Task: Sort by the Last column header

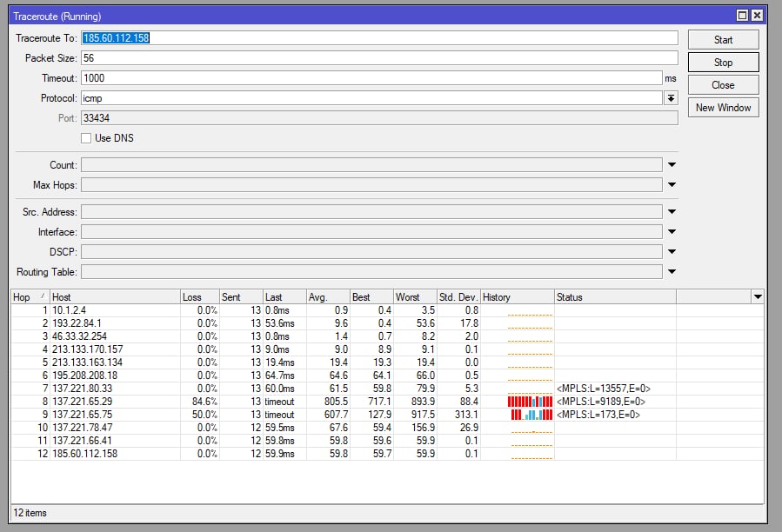Action: pyautogui.click(x=284, y=297)
